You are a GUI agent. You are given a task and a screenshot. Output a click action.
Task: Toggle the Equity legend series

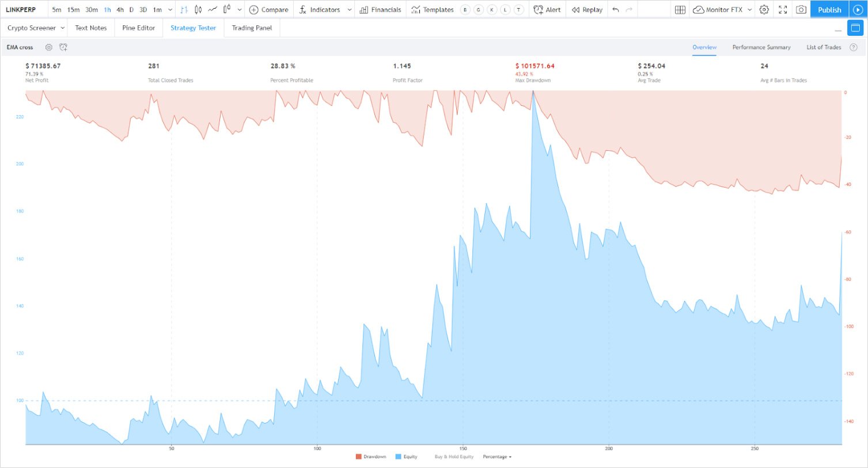[407, 456]
